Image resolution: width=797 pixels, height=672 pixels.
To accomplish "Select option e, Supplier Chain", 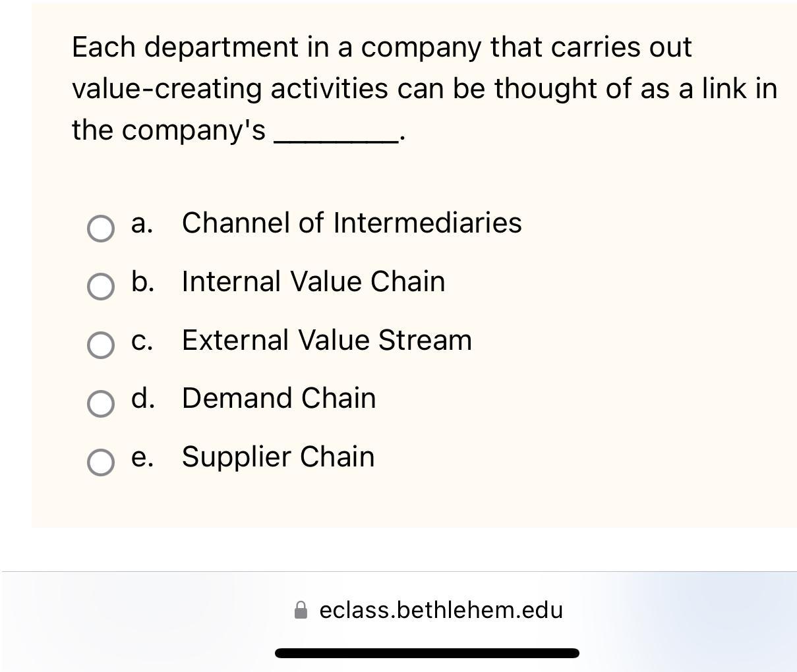I will click(100, 461).
